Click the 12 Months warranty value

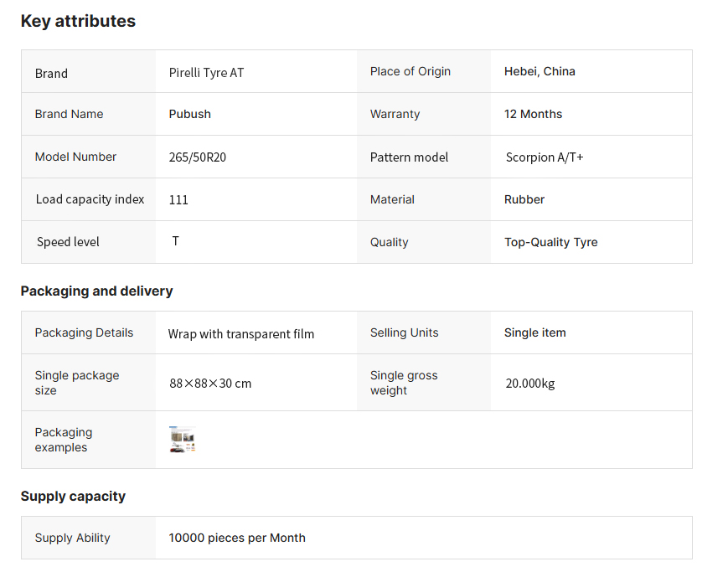(x=533, y=114)
